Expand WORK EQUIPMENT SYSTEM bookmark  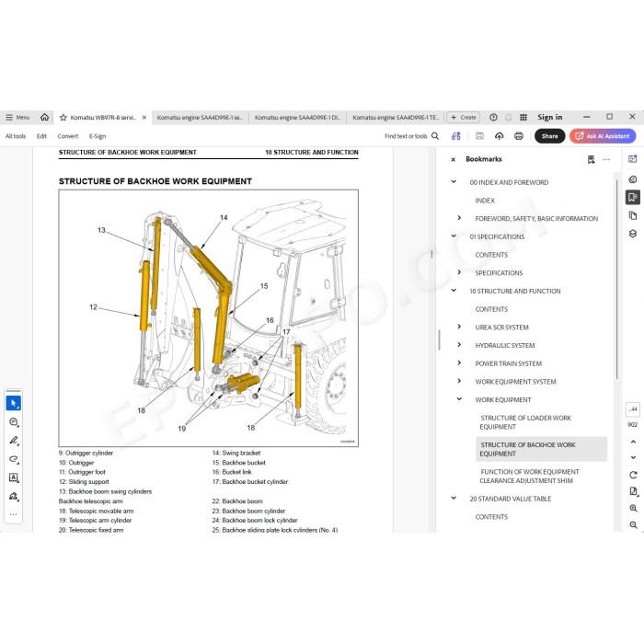pos(459,381)
